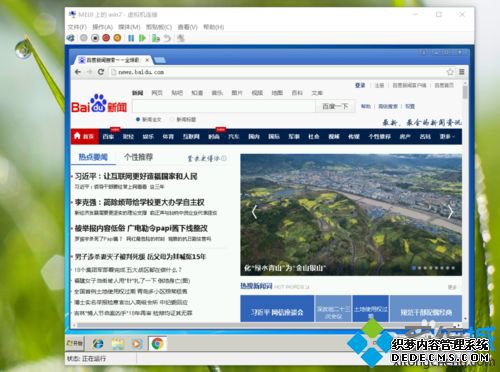The width and height of the screenshot is (500, 372).
Task: Open headline mentioning papi酱下线整改
Action: click(141, 228)
